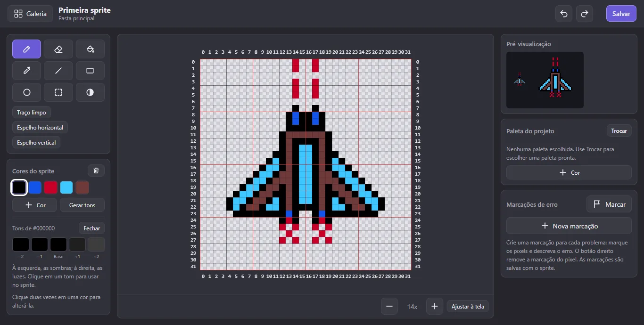The width and height of the screenshot is (644, 325).
Task: Click the small sprite preview thumbnail
Action: click(520, 80)
